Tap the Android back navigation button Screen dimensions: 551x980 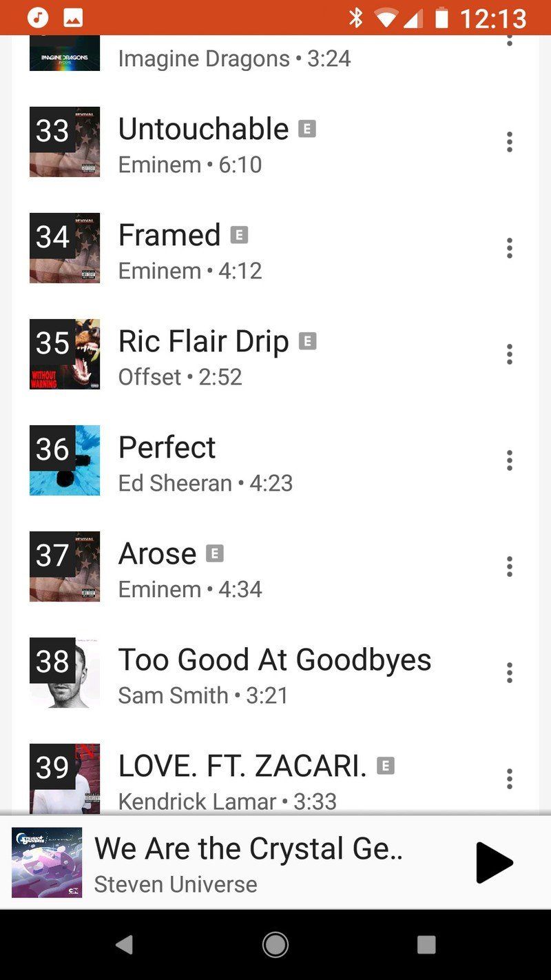tap(124, 945)
